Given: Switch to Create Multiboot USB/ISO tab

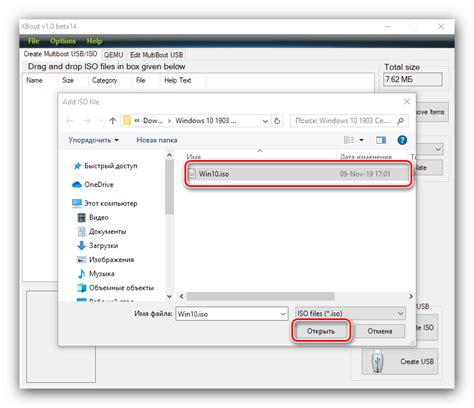Looking at the screenshot, I should tap(60, 54).
